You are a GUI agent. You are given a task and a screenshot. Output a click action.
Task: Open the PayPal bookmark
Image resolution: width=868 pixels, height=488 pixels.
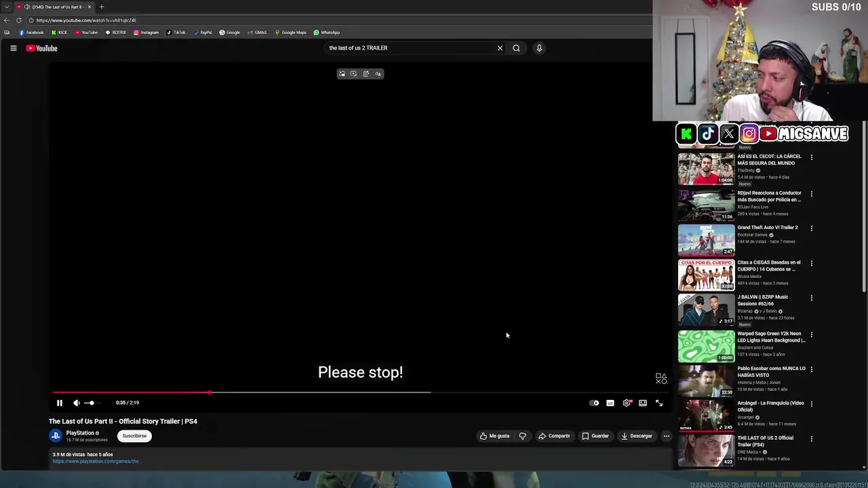click(202, 33)
